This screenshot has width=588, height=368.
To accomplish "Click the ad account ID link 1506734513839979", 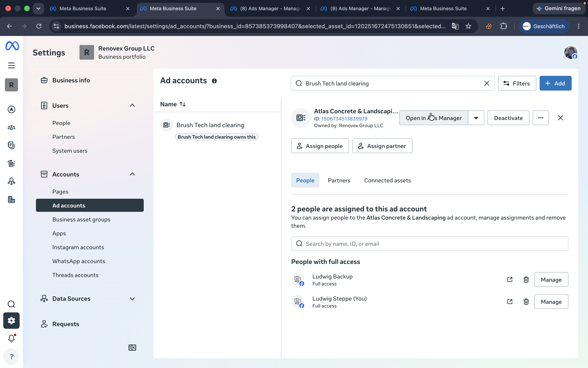I will 344,119.
